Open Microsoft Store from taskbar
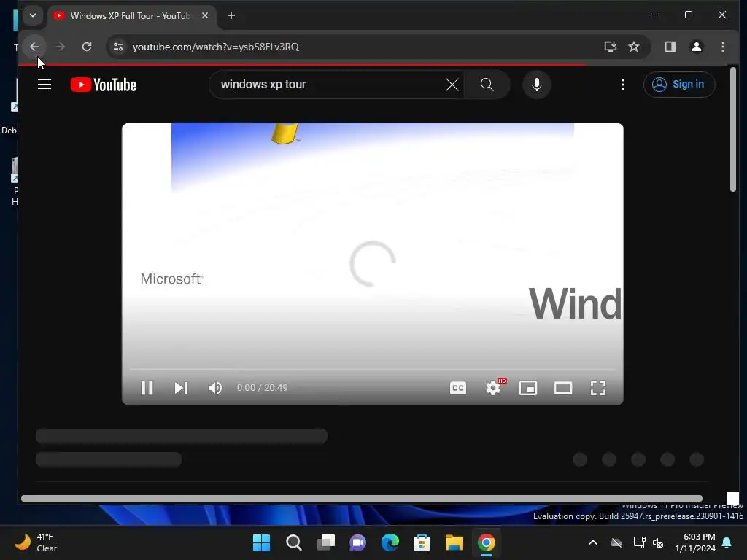This screenshot has height=560, width=747. (x=422, y=542)
